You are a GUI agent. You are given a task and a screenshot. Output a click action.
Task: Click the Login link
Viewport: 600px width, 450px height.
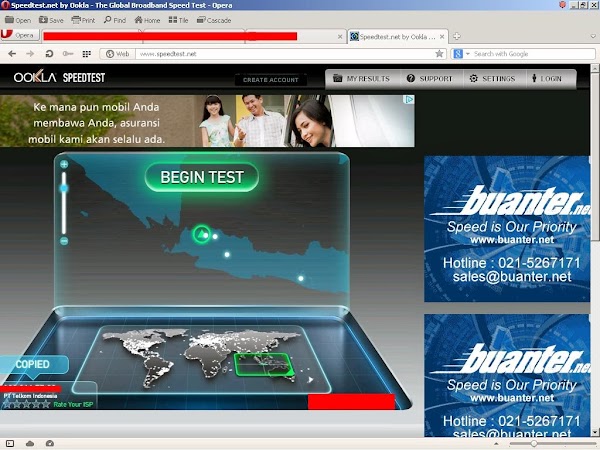[x=547, y=78]
